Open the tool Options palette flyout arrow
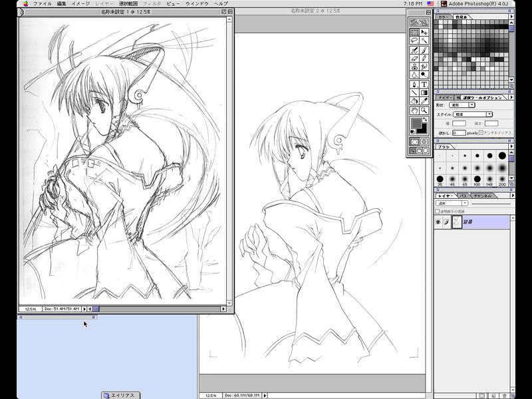The width and height of the screenshot is (532, 399). click(x=511, y=97)
